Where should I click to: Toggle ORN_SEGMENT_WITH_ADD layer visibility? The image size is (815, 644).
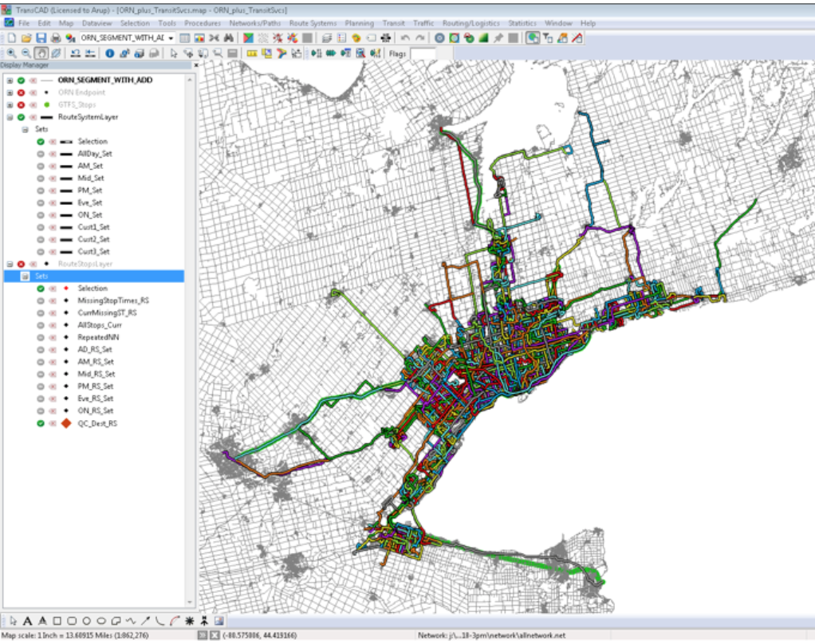pos(22,80)
